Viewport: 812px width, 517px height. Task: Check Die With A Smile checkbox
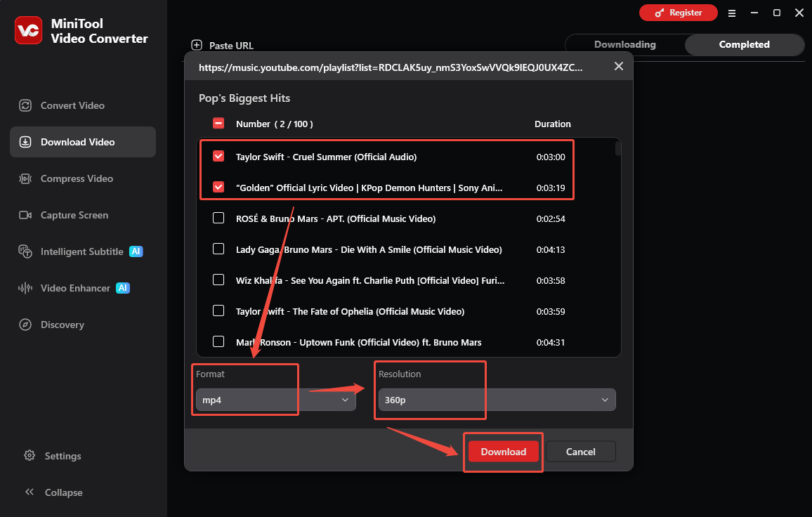pos(218,249)
